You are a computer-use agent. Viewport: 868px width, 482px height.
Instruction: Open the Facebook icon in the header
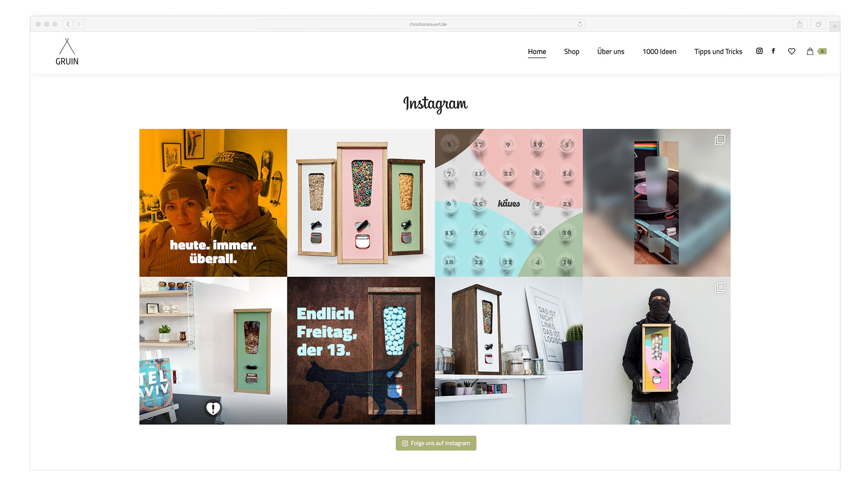773,51
